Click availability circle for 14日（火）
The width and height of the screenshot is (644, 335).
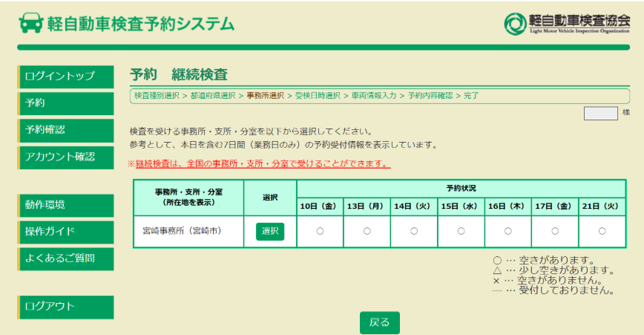(x=414, y=232)
